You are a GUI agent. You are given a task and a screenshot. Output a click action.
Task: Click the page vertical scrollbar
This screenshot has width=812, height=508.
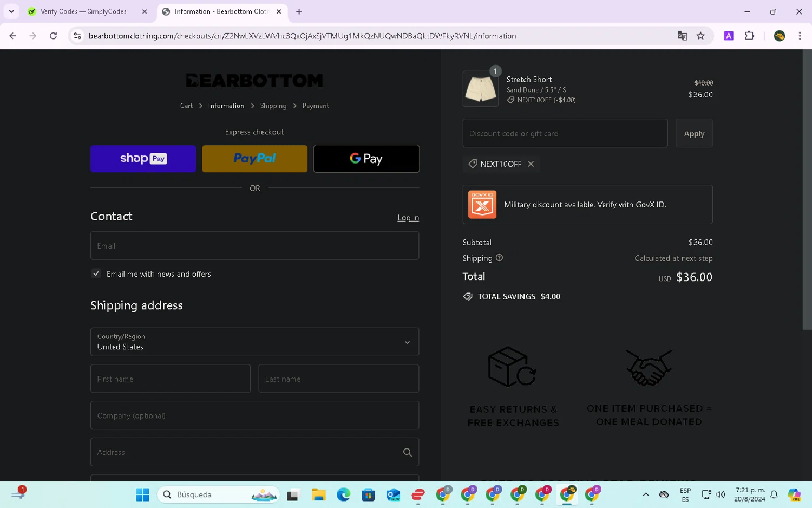tap(807, 190)
